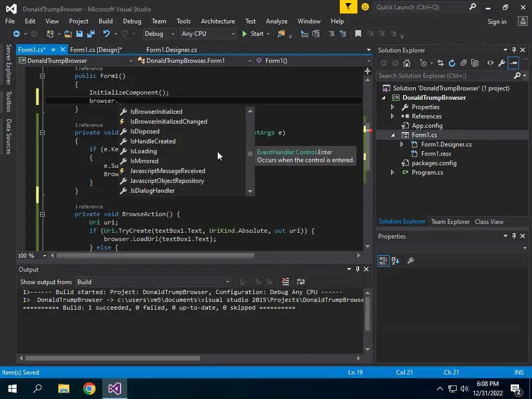The height and width of the screenshot is (399, 532).
Task: Click the Collapse All icon in Solution Explorer
Action: coord(463,63)
